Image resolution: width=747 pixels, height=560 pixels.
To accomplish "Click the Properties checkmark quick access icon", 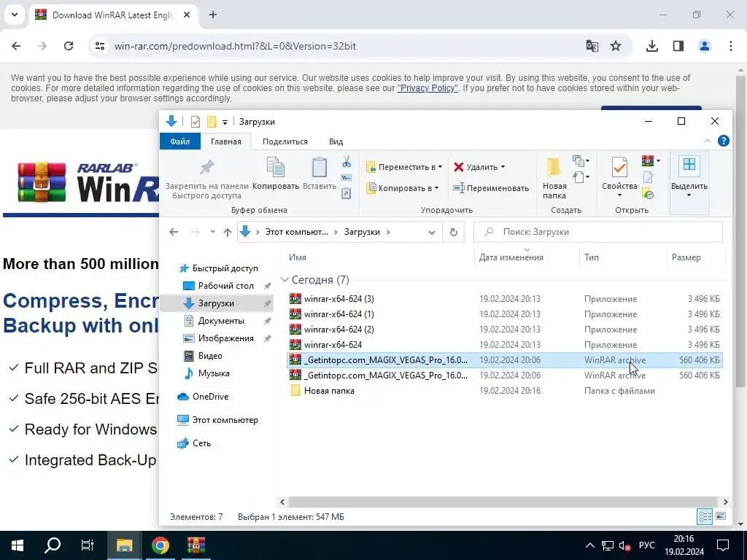I will pyautogui.click(x=196, y=122).
